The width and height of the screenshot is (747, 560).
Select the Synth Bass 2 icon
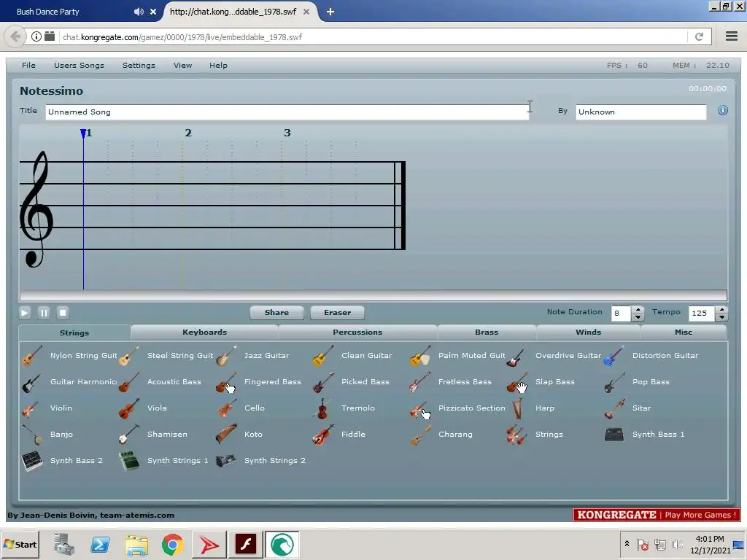(32, 461)
